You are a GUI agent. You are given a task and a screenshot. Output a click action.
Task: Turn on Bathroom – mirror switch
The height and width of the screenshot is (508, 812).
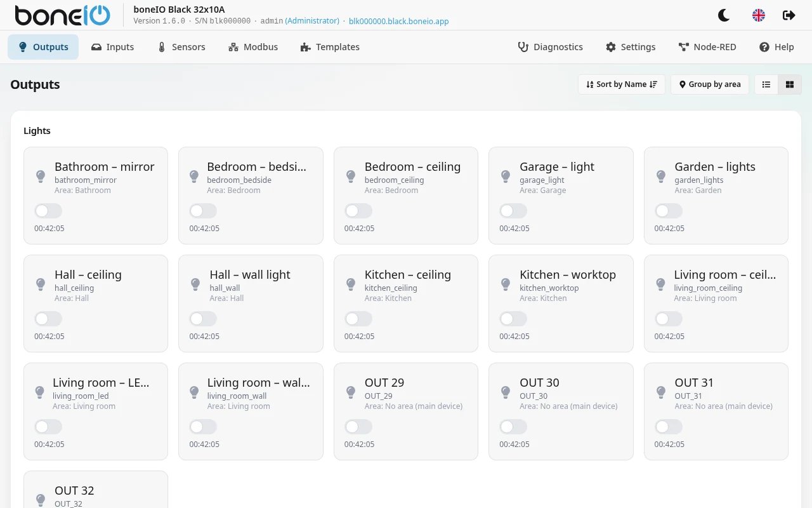point(48,211)
